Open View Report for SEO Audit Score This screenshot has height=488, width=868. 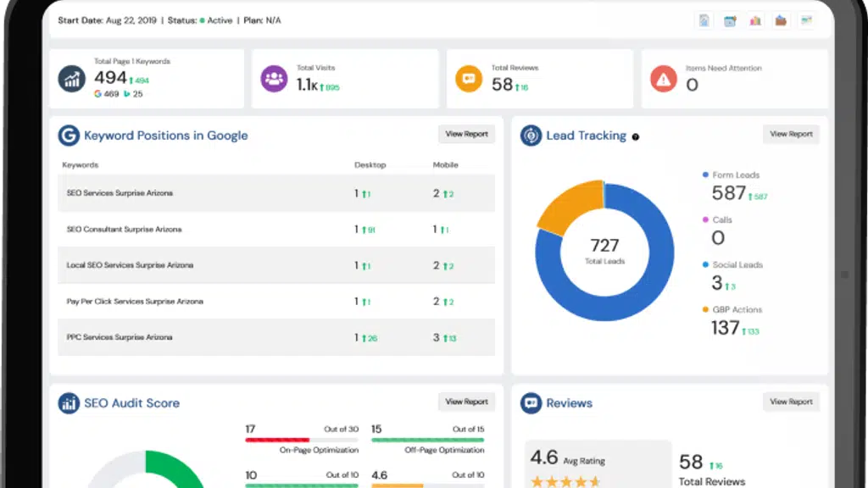467,402
